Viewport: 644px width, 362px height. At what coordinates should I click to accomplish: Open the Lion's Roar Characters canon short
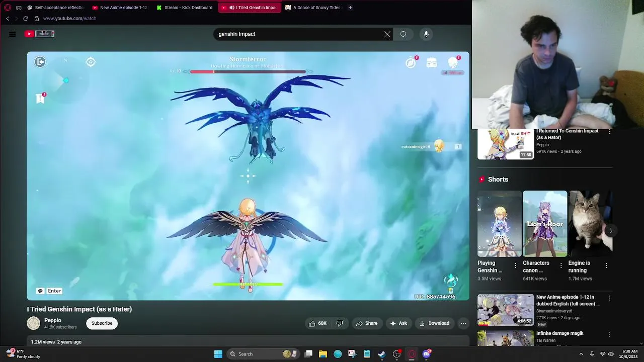(x=545, y=224)
